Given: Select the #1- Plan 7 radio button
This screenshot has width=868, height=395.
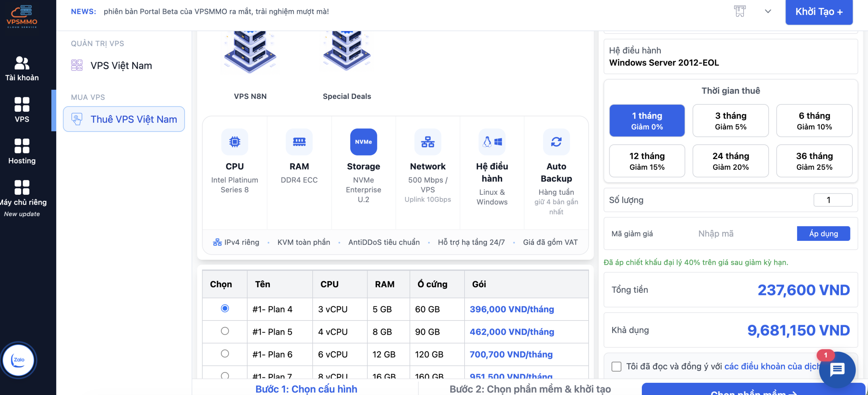Looking at the screenshot, I should pos(225,375).
